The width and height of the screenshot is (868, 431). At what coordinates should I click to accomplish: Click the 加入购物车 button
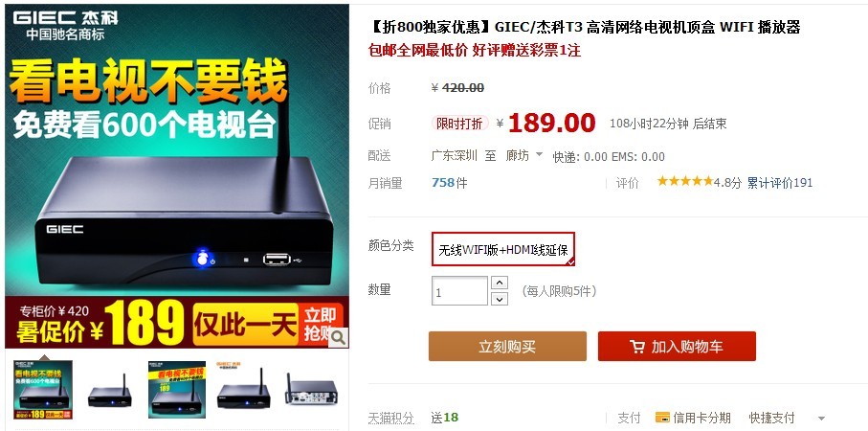[x=677, y=347]
